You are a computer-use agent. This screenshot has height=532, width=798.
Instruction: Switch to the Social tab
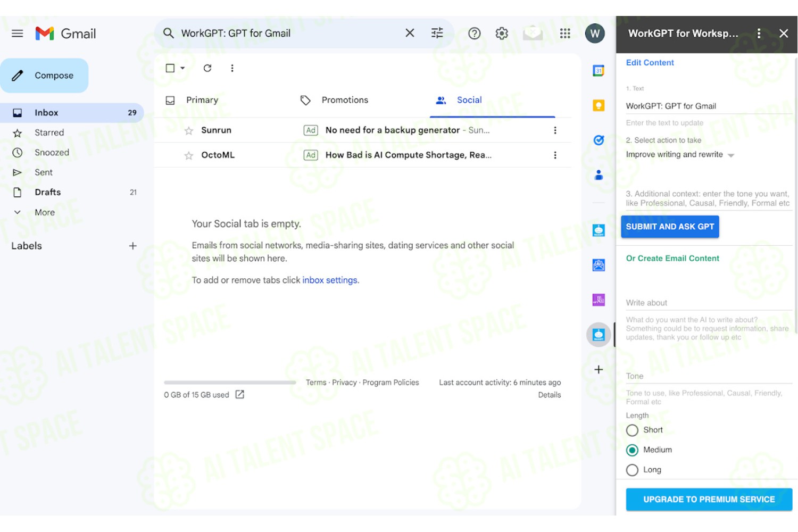[x=469, y=100]
